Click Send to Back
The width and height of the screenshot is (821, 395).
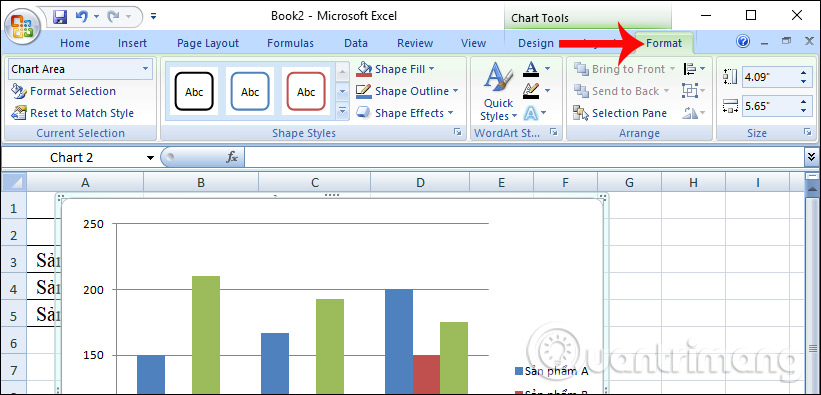point(622,91)
